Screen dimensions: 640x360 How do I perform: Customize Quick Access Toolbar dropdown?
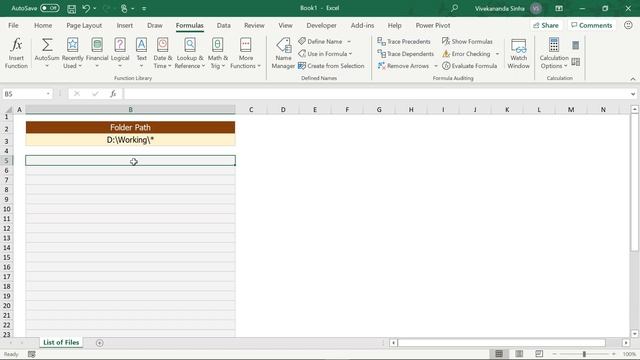click(x=144, y=8)
